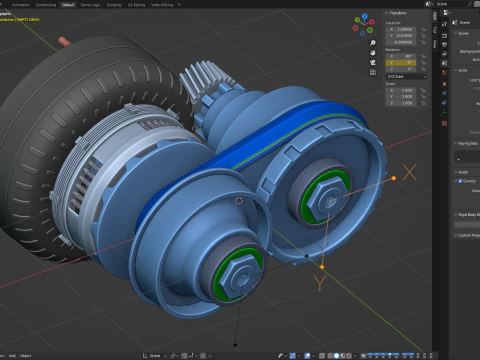Expand the Custom Properties panel
This screenshot has width=480, height=360.
[x=456, y=235]
